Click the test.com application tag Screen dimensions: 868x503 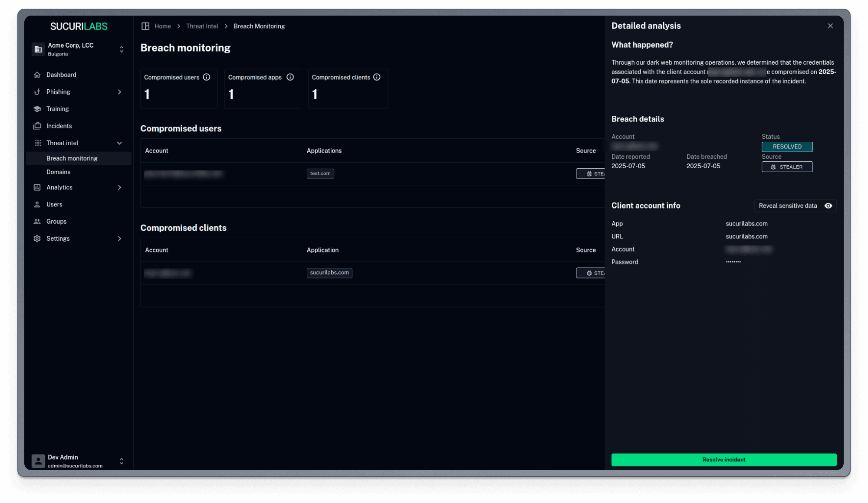[320, 173]
